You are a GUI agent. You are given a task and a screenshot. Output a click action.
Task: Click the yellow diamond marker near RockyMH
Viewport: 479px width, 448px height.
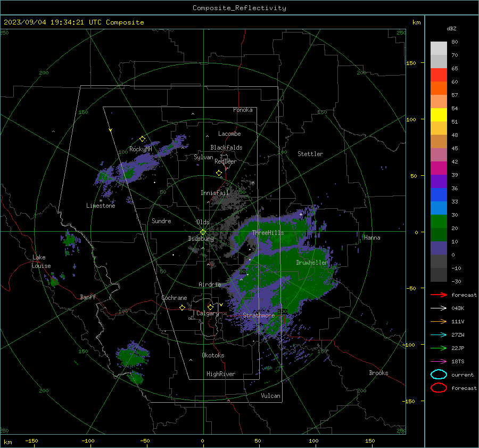tap(142, 139)
